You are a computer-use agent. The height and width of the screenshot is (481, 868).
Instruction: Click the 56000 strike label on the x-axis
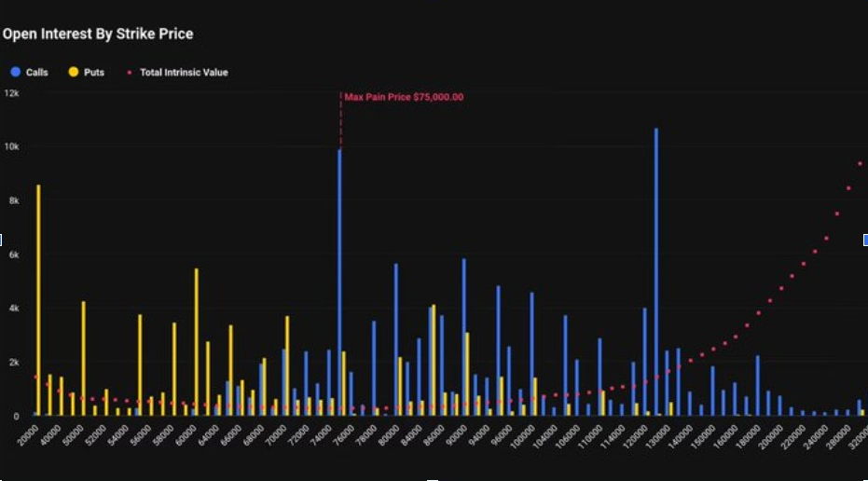141,435
